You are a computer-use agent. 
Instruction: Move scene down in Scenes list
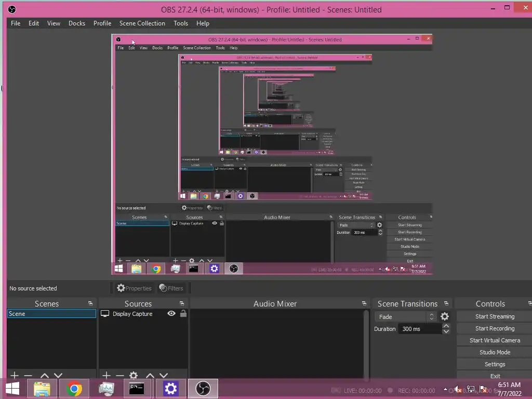(x=58, y=376)
